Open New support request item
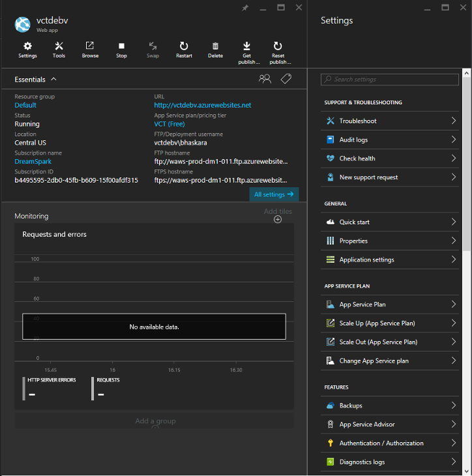This screenshot has height=476, width=472. [x=390, y=177]
